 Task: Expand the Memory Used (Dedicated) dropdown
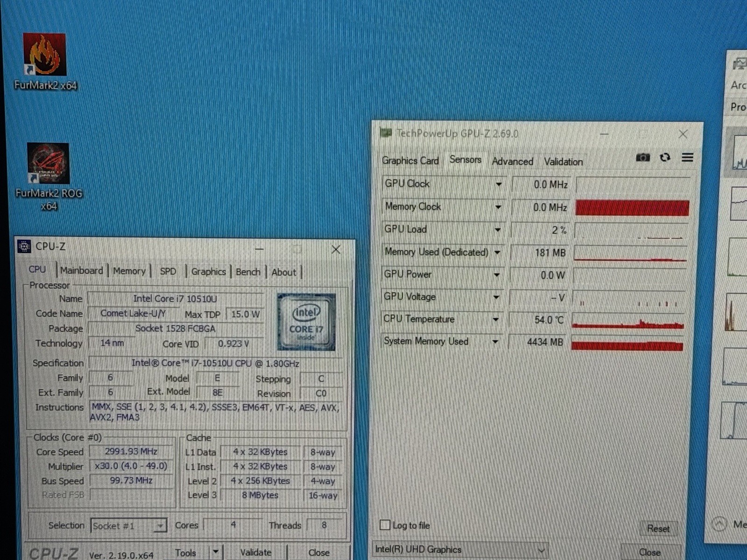(x=497, y=252)
